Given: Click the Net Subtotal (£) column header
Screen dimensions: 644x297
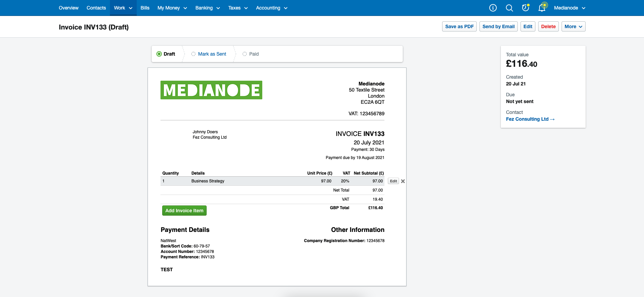Looking at the screenshot, I should [369, 173].
